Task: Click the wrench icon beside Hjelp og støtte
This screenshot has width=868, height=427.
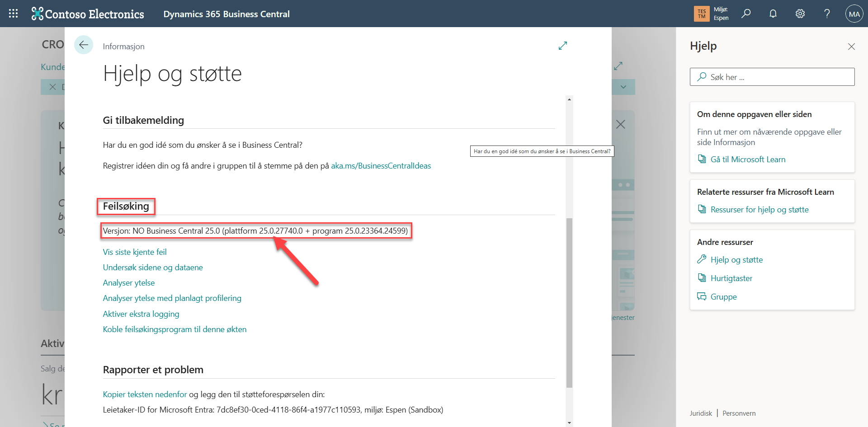Action: (x=702, y=259)
